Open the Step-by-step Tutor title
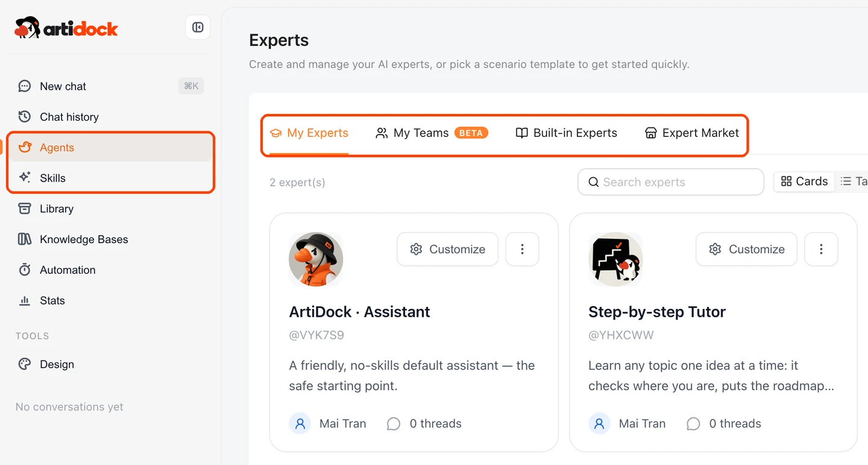Viewport: 868px width, 465px height. pyautogui.click(x=657, y=312)
